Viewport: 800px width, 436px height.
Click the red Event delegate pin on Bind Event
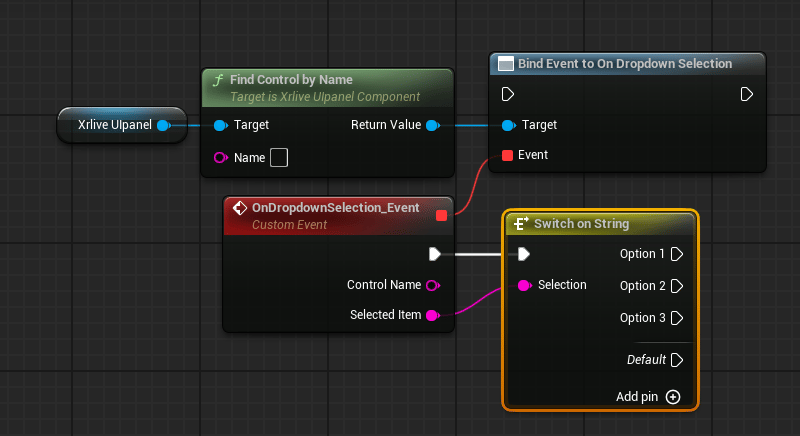coord(507,156)
